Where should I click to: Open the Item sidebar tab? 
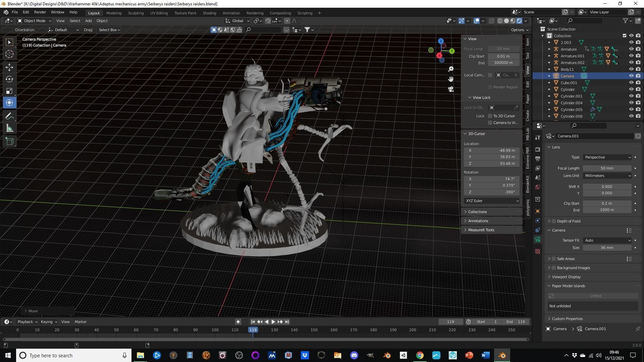(528, 42)
